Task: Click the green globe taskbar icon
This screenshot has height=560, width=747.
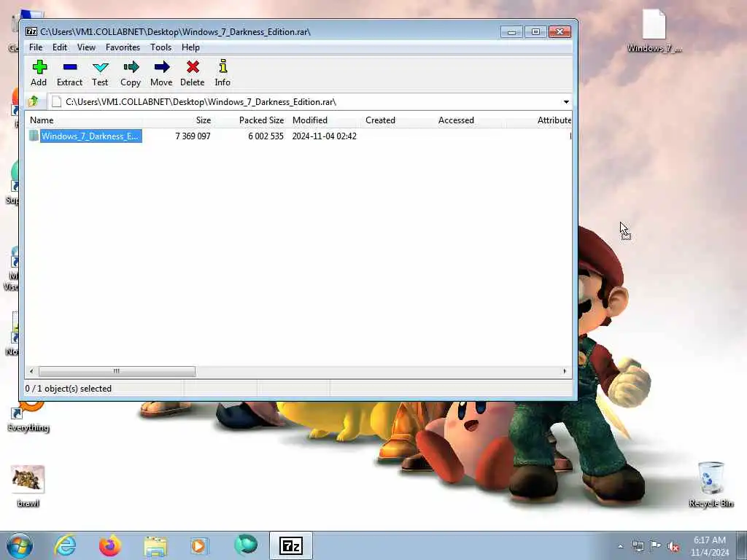Action: (246, 545)
